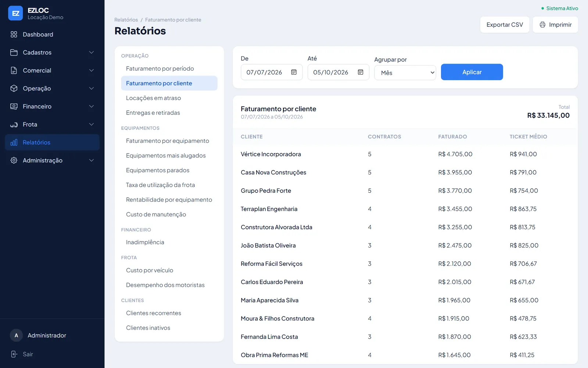
Task: Click the Terraplan Engenharia client name
Action: point(269,209)
